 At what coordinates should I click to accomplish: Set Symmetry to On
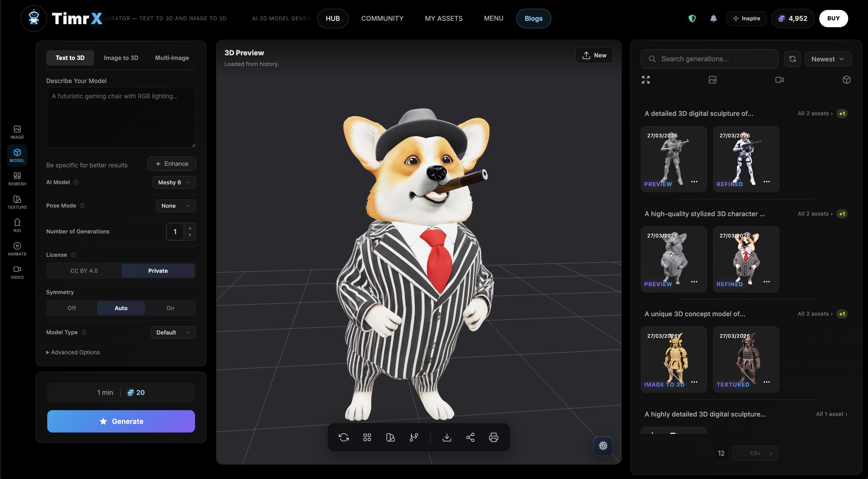click(170, 308)
